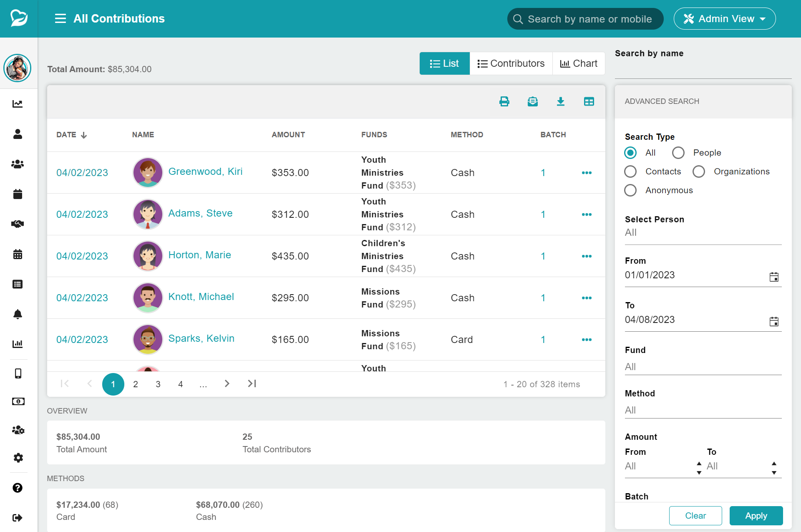
Task: Open the Fund filter dropdown
Action: 703,367
